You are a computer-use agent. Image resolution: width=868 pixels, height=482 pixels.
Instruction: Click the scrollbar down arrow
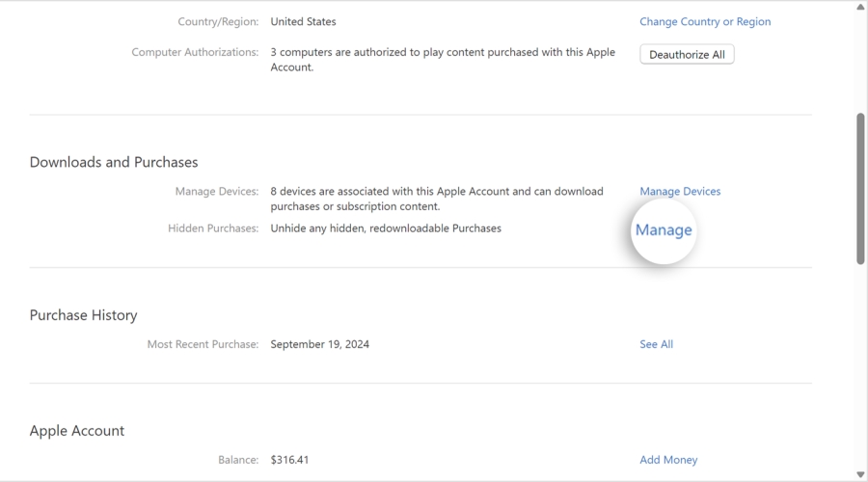point(860,475)
